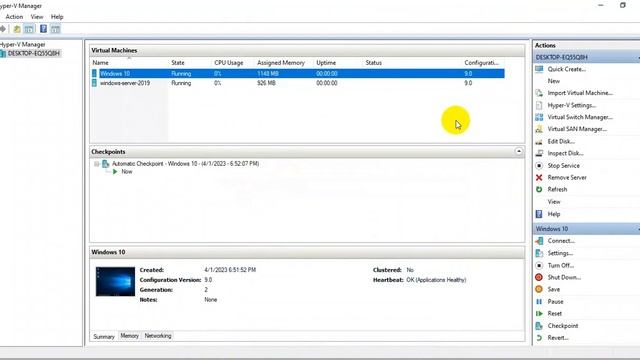Image resolution: width=640 pixels, height=360 pixels.
Task: Click the 926 MB memory cell
Action: tap(266, 83)
